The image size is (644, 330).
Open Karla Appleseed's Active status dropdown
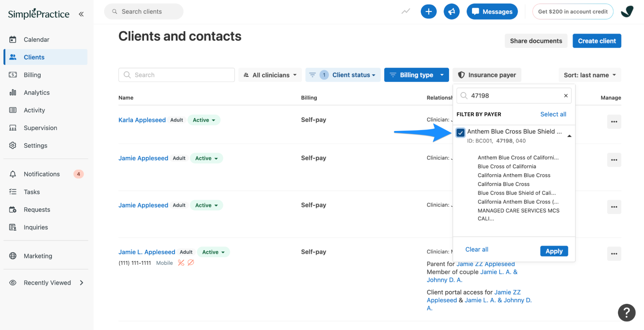click(x=204, y=120)
